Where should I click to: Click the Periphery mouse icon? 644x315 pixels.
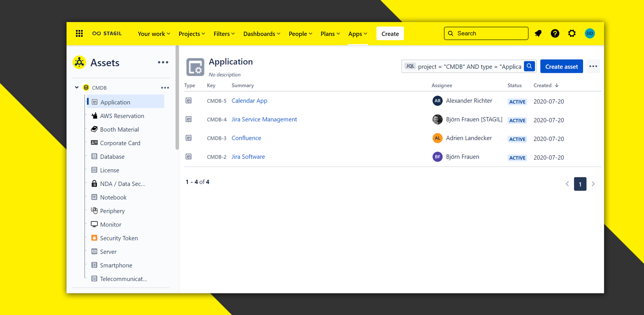pyautogui.click(x=94, y=211)
